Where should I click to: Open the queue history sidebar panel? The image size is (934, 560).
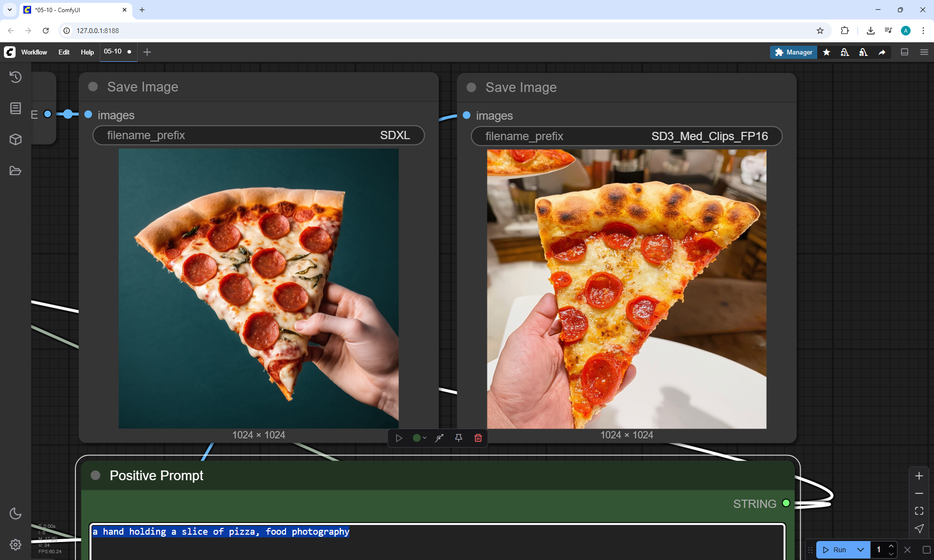(x=16, y=77)
